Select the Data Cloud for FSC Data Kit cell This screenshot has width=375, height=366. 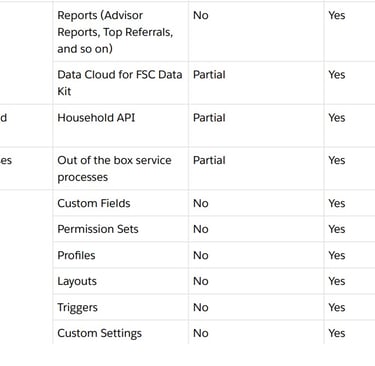(120, 83)
